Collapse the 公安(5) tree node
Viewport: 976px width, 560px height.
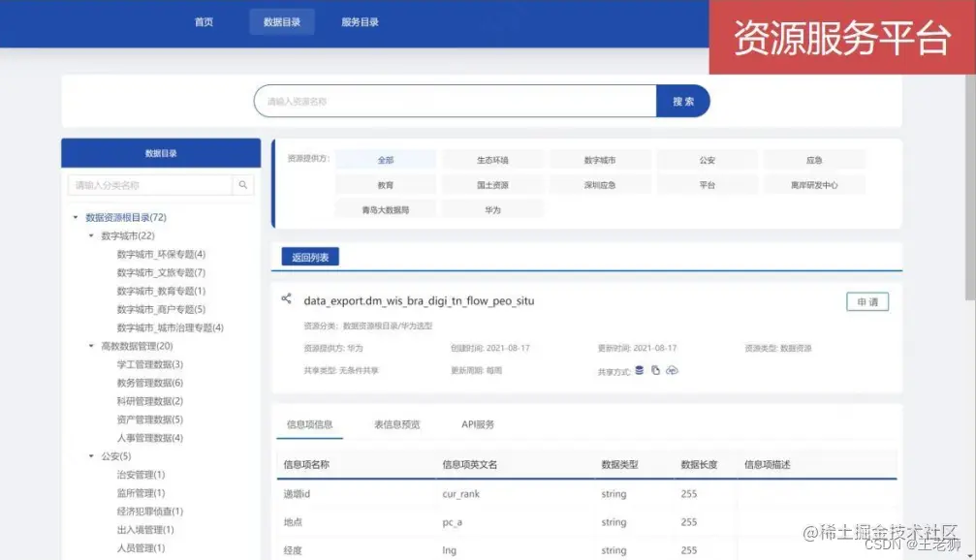90,456
